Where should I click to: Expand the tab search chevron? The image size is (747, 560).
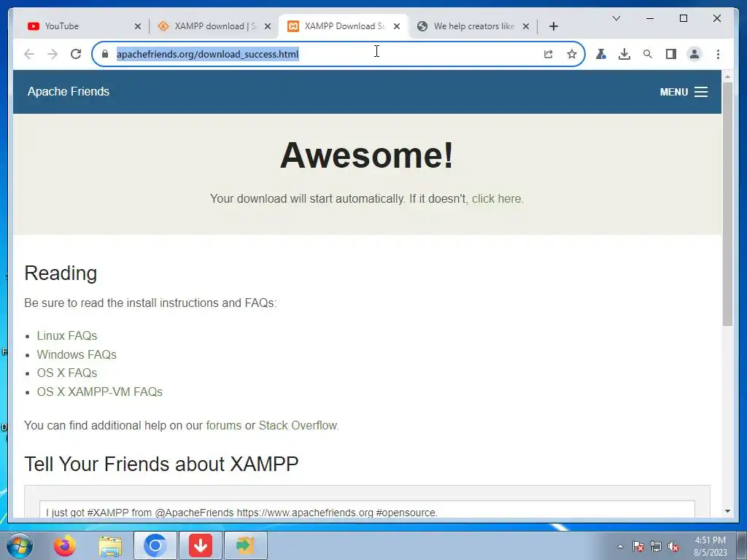tap(616, 18)
